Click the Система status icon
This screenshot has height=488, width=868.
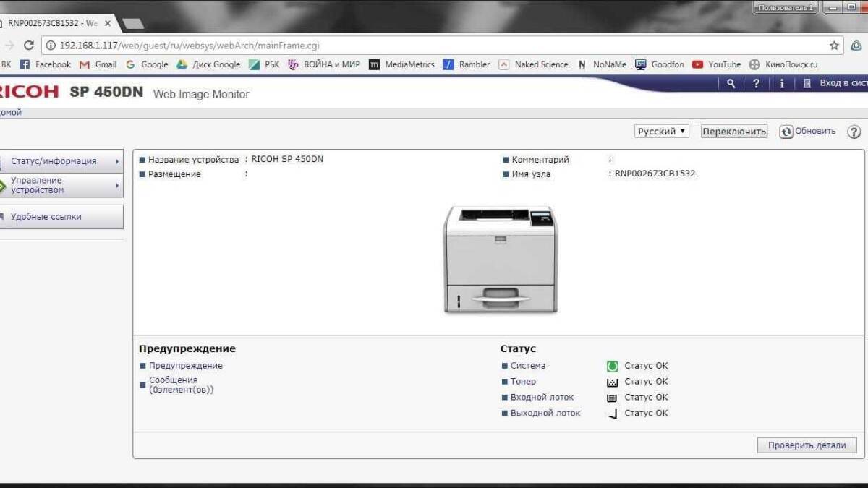(613, 366)
